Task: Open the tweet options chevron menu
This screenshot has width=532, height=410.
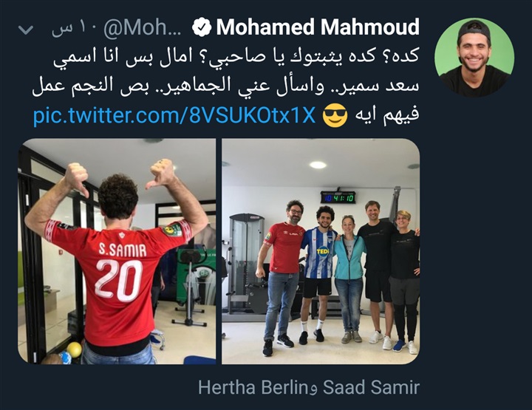Action: [x=26, y=30]
